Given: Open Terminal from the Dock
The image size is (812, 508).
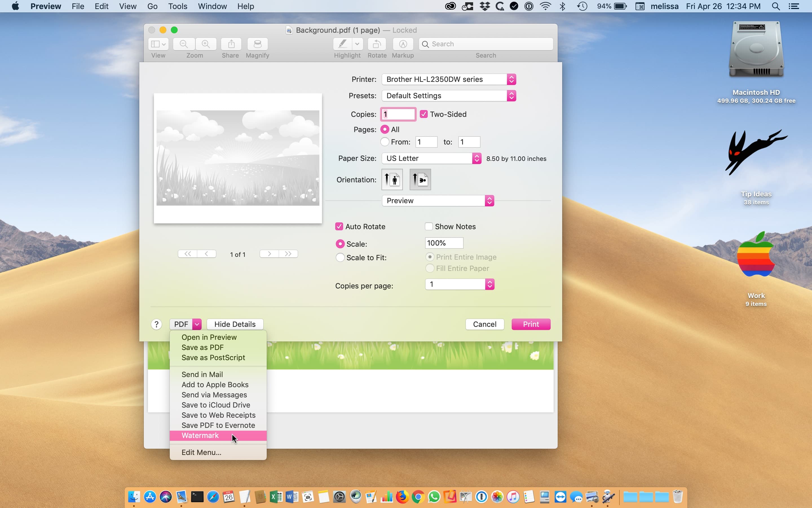Looking at the screenshot, I should [x=197, y=497].
